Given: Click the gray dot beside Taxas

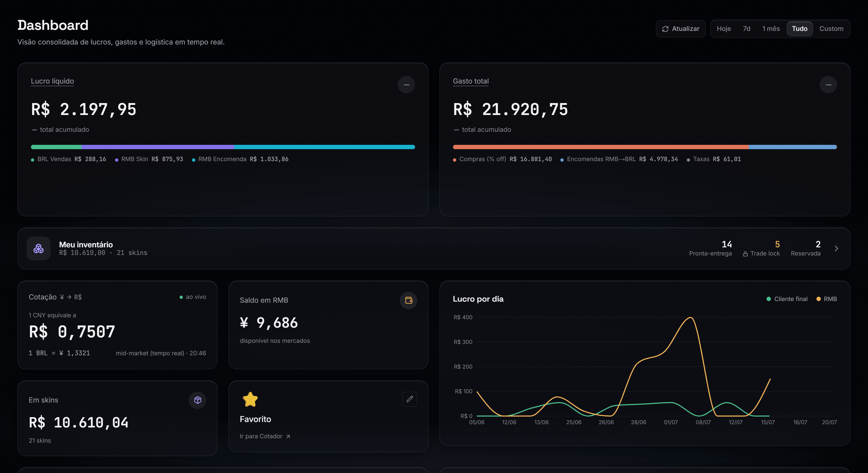Looking at the screenshot, I should coord(688,160).
